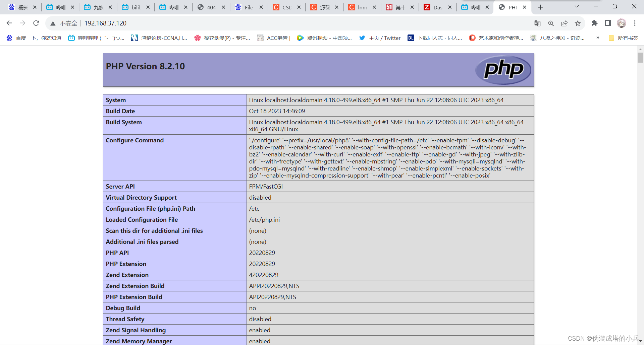Open the not-secure site information warning icon
Screen dimensions: 644x345
53,23
